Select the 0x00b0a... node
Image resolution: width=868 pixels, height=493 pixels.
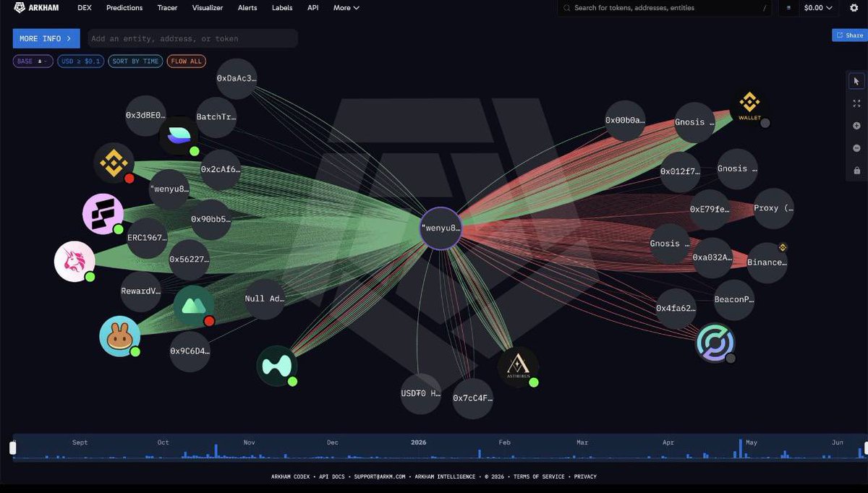click(x=626, y=120)
